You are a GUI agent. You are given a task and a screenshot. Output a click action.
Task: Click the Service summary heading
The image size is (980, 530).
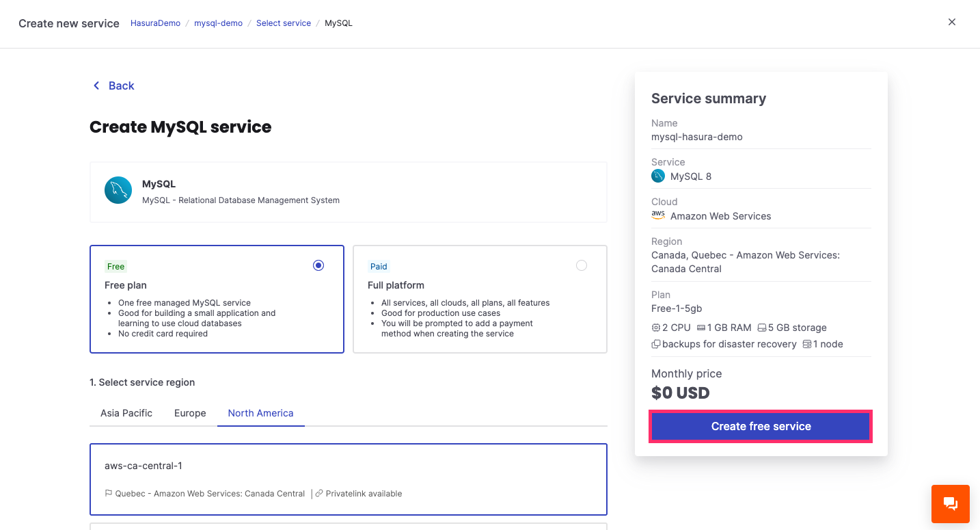(x=709, y=98)
